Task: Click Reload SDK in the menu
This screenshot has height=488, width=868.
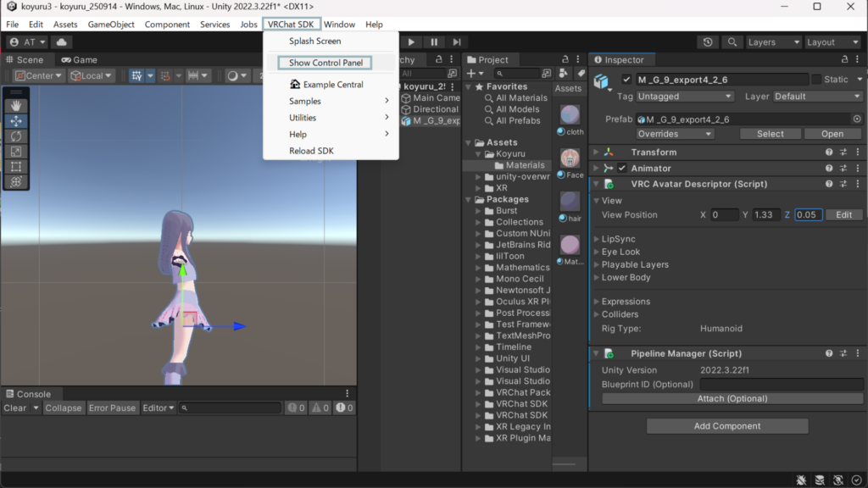Action: click(x=311, y=152)
